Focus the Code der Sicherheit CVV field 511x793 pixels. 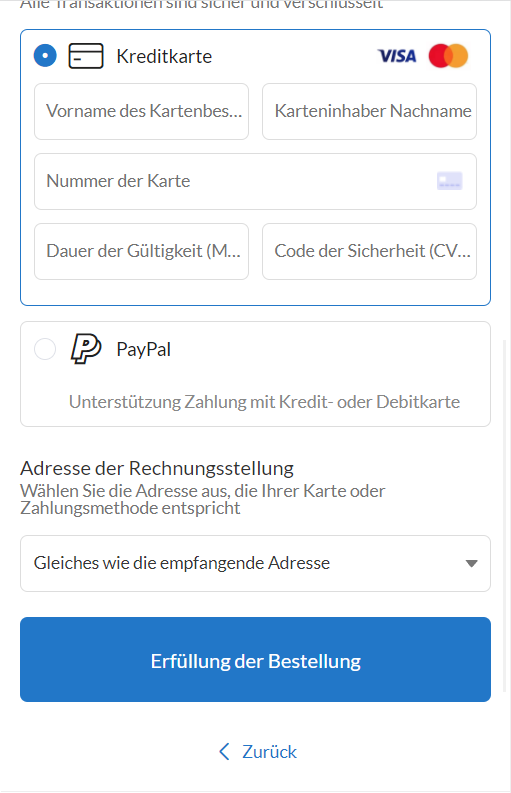(x=369, y=251)
